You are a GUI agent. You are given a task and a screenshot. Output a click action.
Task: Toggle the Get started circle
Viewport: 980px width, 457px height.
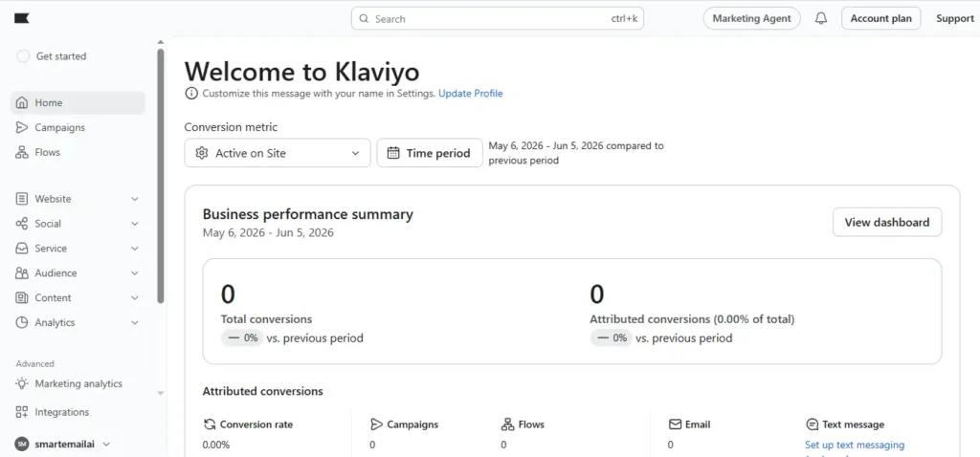coord(23,56)
